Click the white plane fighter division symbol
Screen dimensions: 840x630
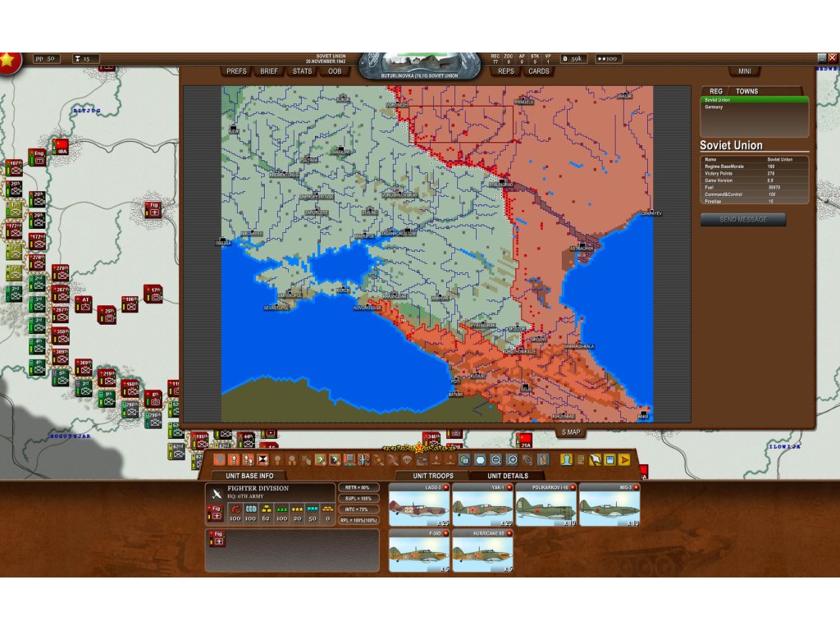click(217, 493)
